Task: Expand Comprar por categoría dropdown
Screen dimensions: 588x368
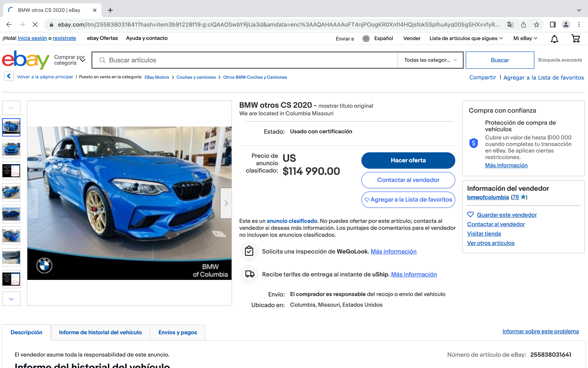Action: coord(69,60)
